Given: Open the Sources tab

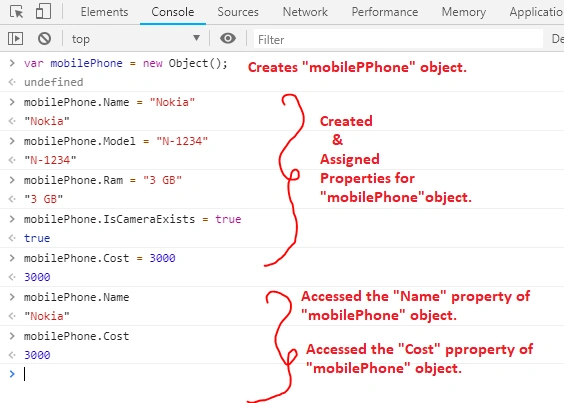Looking at the screenshot, I should [x=238, y=12].
